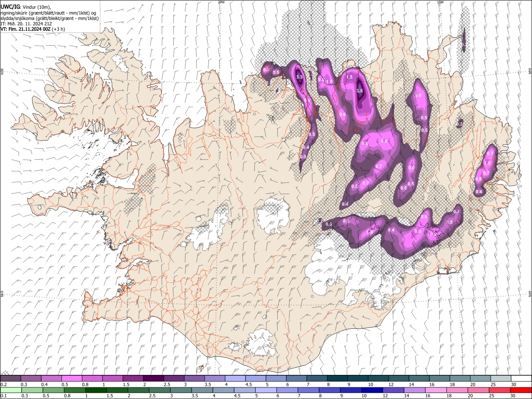Click the '1.5' snowfall value on the map
Viewport: 532px width, 399px height.
coord(349,77)
